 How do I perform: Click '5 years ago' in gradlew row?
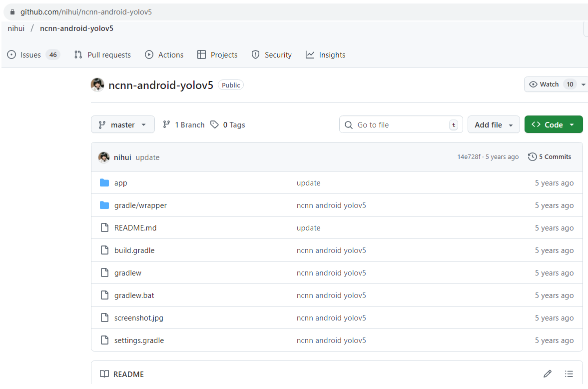point(554,273)
